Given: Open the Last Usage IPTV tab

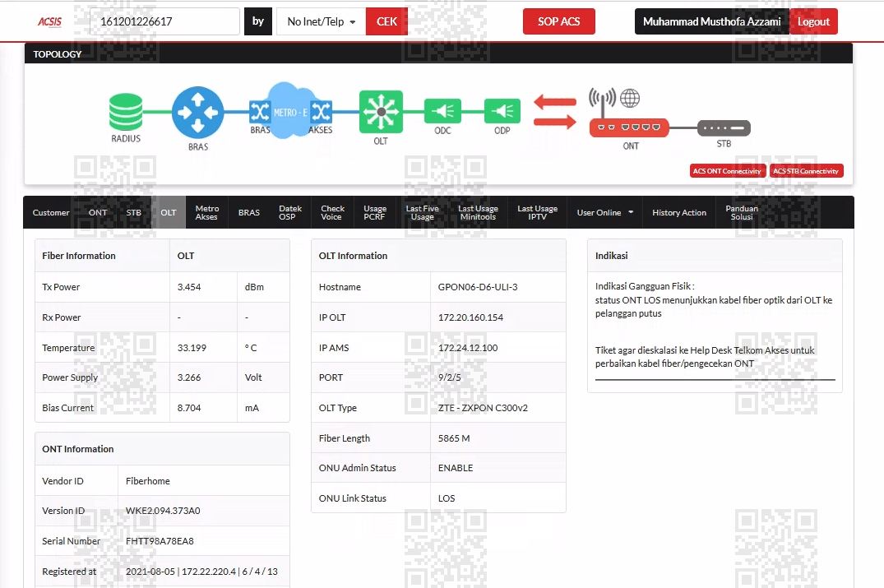Looking at the screenshot, I should [x=537, y=212].
